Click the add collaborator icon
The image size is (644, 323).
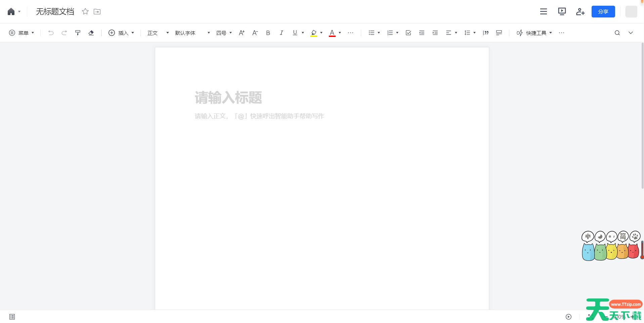point(580,11)
